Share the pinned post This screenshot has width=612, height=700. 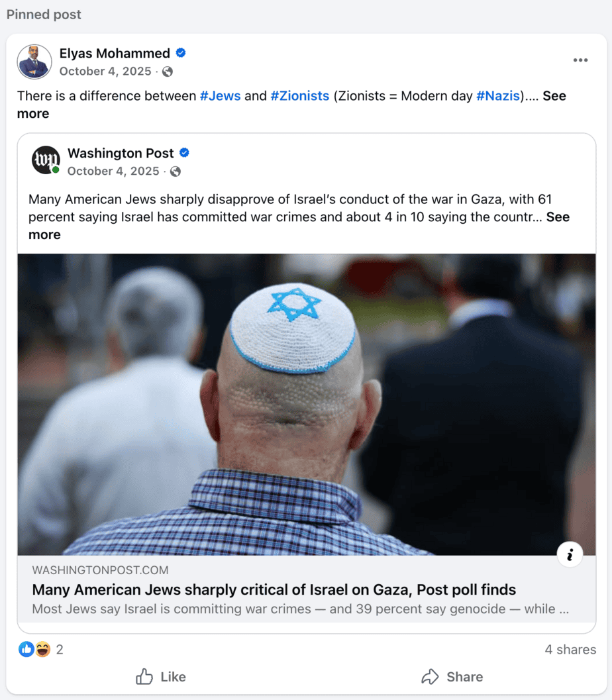pos(452,677)
